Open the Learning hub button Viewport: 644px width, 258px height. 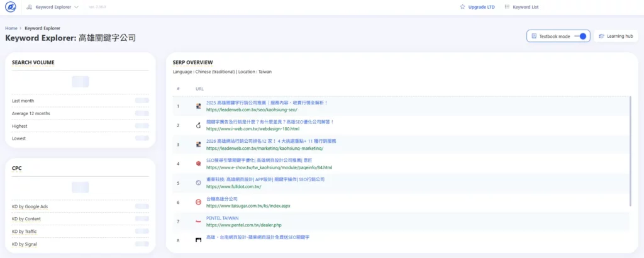(616, 36)
